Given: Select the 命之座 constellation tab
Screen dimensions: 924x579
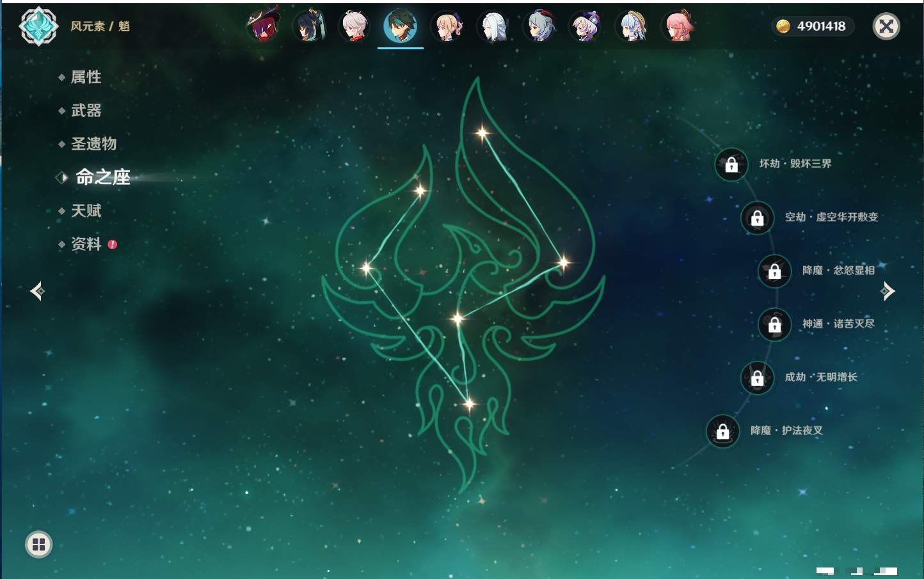Looking at the screenshot, I should click(x=103, y=177).
